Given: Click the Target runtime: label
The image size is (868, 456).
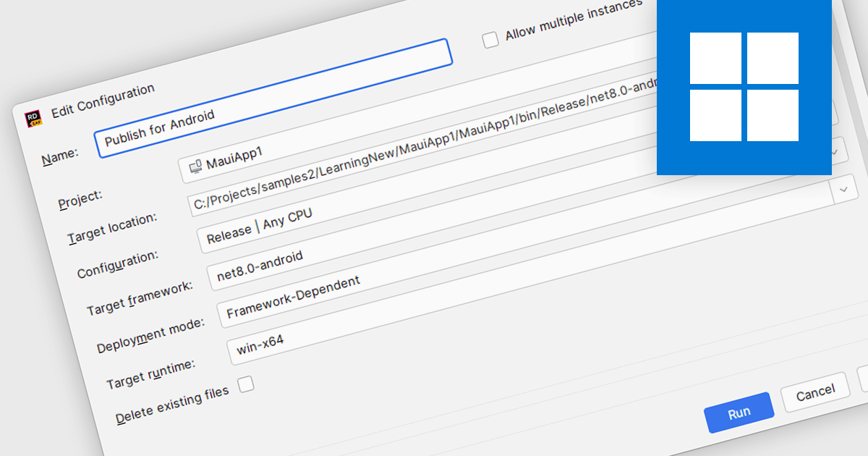Looking at the screenshot, I should pyautogui.click(x=151, y=373).
